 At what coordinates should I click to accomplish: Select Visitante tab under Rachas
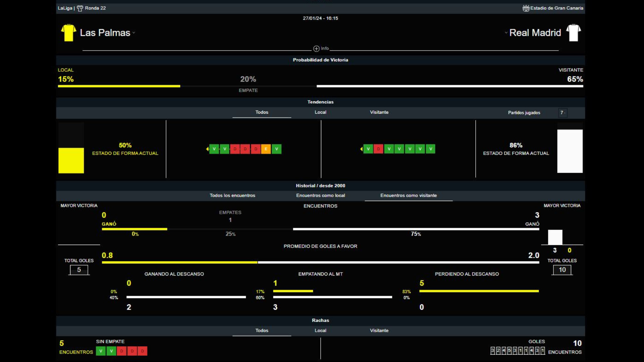point(379,330)
